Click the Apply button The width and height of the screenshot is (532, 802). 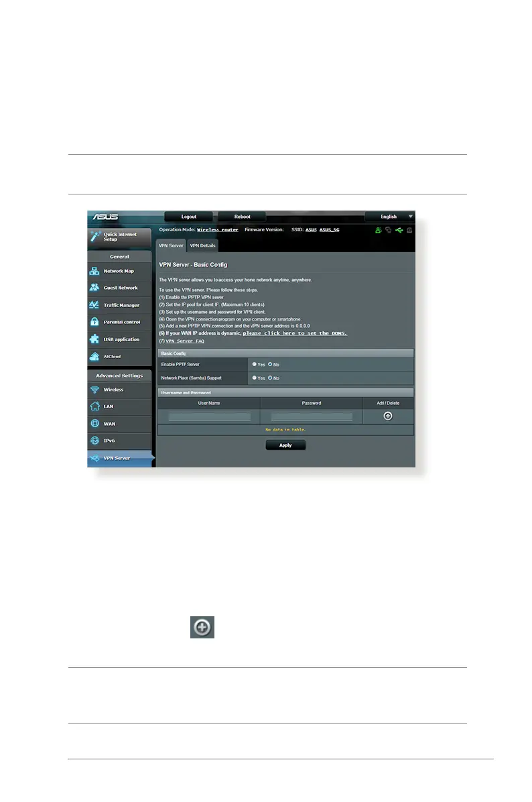pyautogui.click(x=285, y=445)
